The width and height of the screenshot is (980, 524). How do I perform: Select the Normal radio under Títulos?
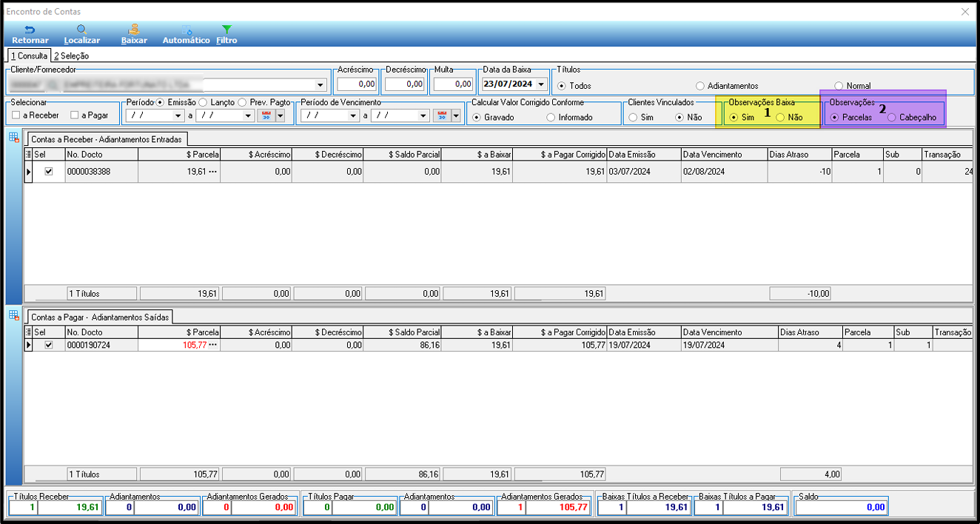coord(839,86)
